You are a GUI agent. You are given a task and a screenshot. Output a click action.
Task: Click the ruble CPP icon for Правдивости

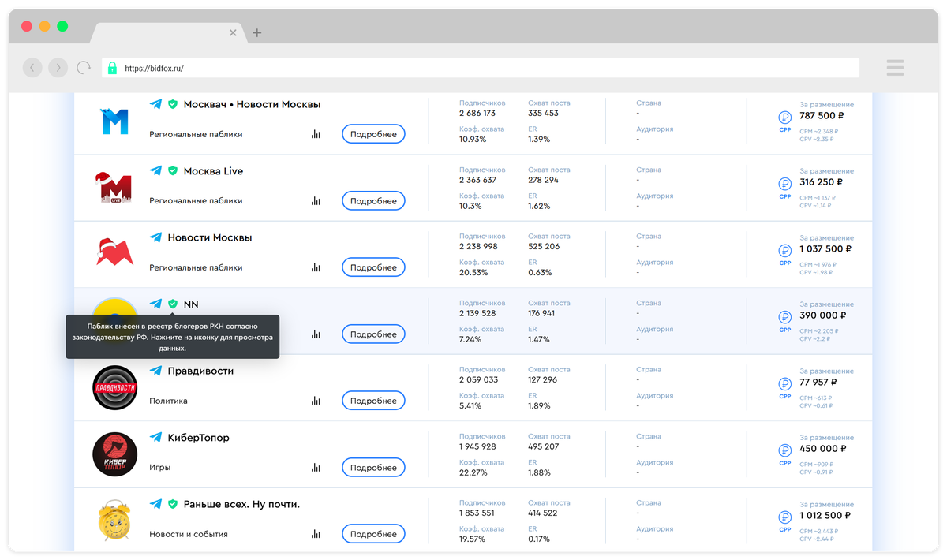tap(785, 383)
